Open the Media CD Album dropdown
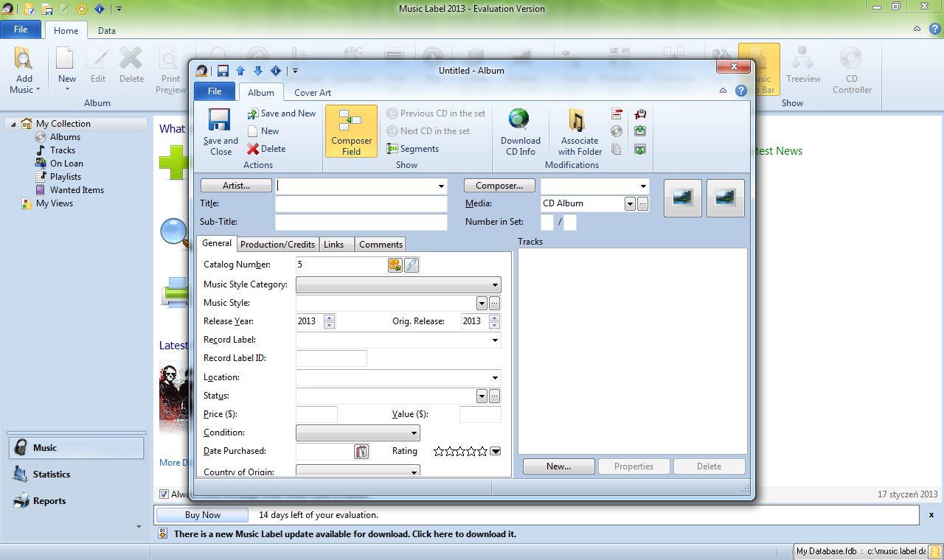Screen dimensions: 944x560 [x=630, y=204]
